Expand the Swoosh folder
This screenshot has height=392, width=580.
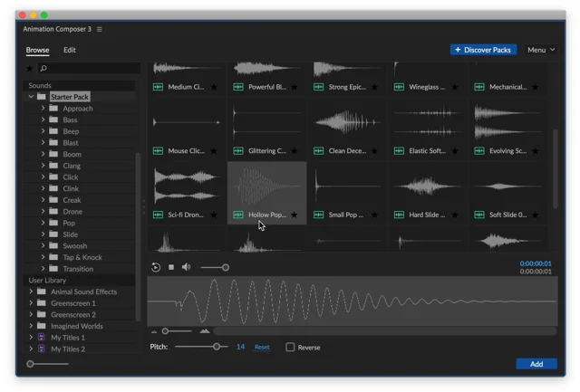click(43, 245)
